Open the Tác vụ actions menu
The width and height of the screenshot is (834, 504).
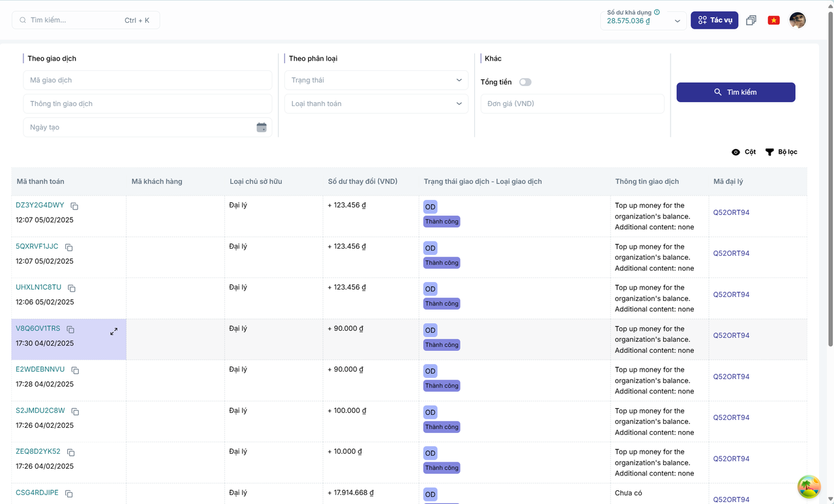click(x=715, y=20)
